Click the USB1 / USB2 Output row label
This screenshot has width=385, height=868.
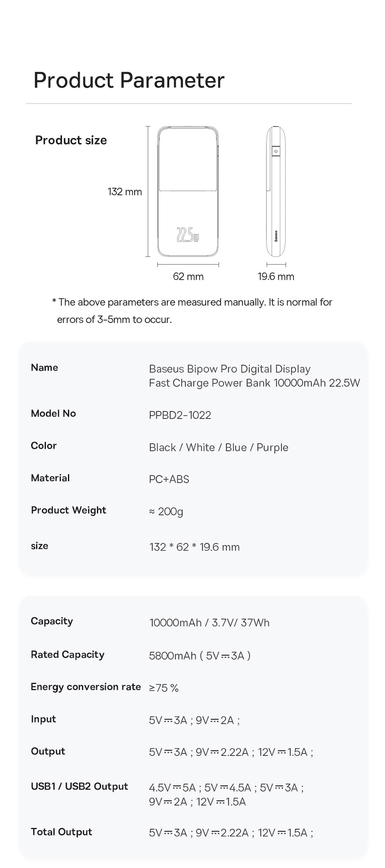point(80,787)
